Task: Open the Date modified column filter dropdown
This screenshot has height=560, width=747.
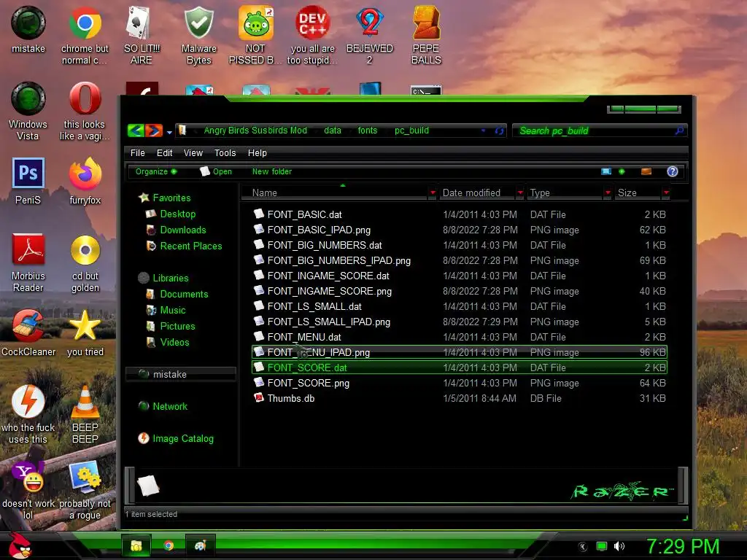Action: (520, 192)
